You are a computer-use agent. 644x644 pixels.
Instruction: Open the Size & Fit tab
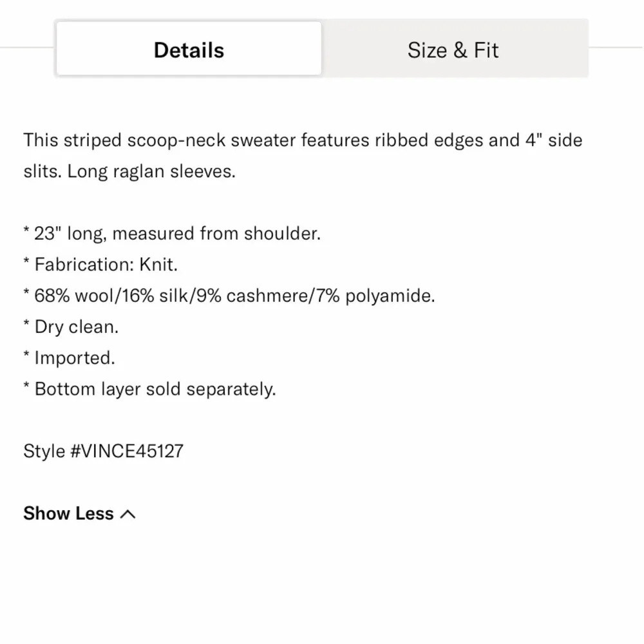(x=453, y=50)
